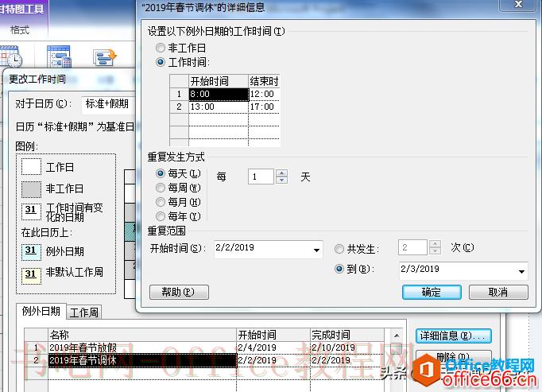This screenshot has height=392, width=542.
Task: Decrease the 共发生 occurrences spinner
Action: pyautogui.click(x=435, y=250)
